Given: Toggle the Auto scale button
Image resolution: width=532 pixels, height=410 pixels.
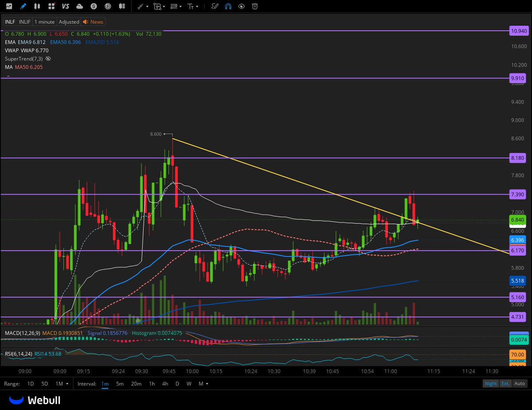Looking at the screenshot, I should pos(520,383).
